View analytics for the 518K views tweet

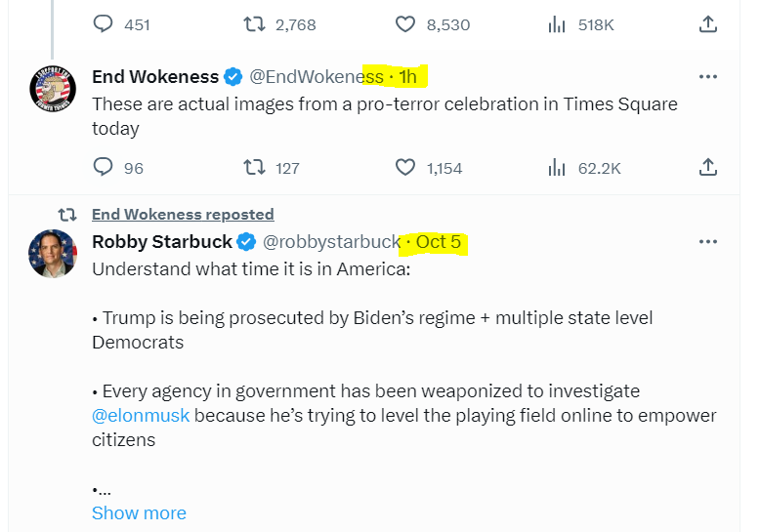coord(557,24)
